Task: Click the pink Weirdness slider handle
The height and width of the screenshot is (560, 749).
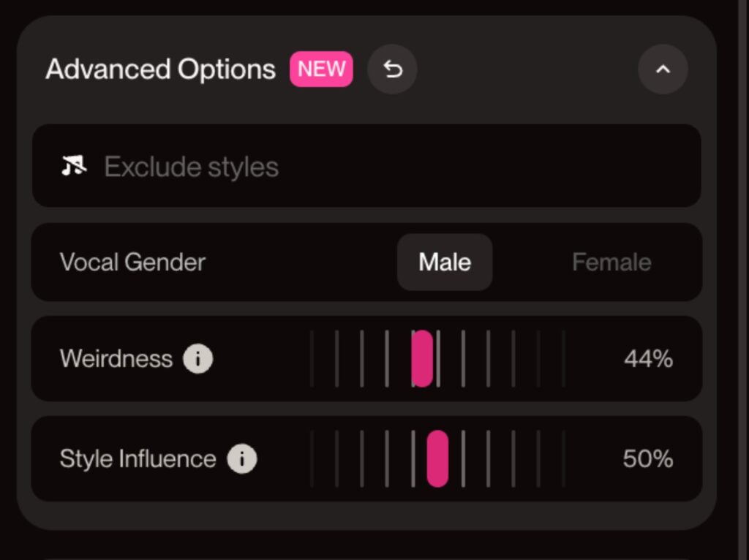Action: [422, 359]
